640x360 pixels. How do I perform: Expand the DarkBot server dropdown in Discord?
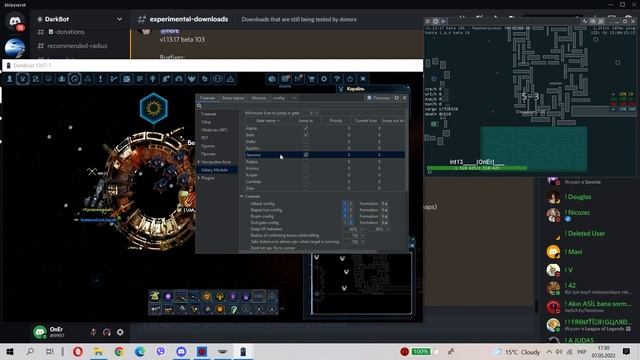[119, 19]
